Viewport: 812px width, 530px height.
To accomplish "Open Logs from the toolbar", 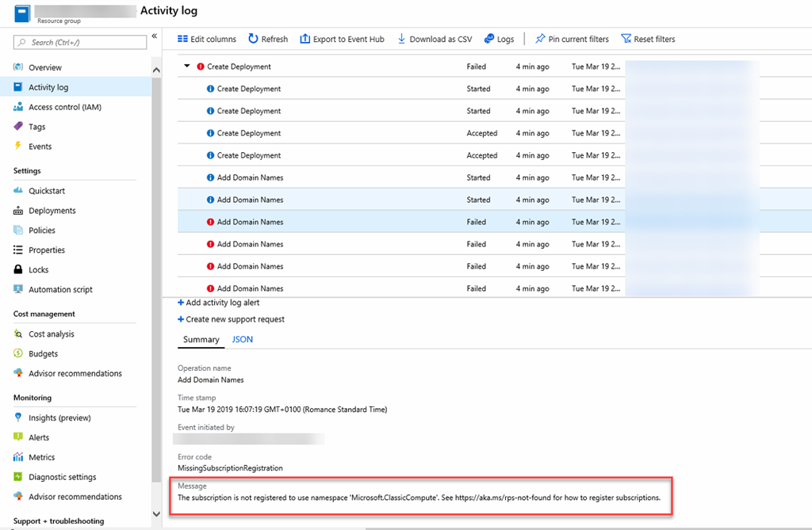I will (x=500, y=39).
